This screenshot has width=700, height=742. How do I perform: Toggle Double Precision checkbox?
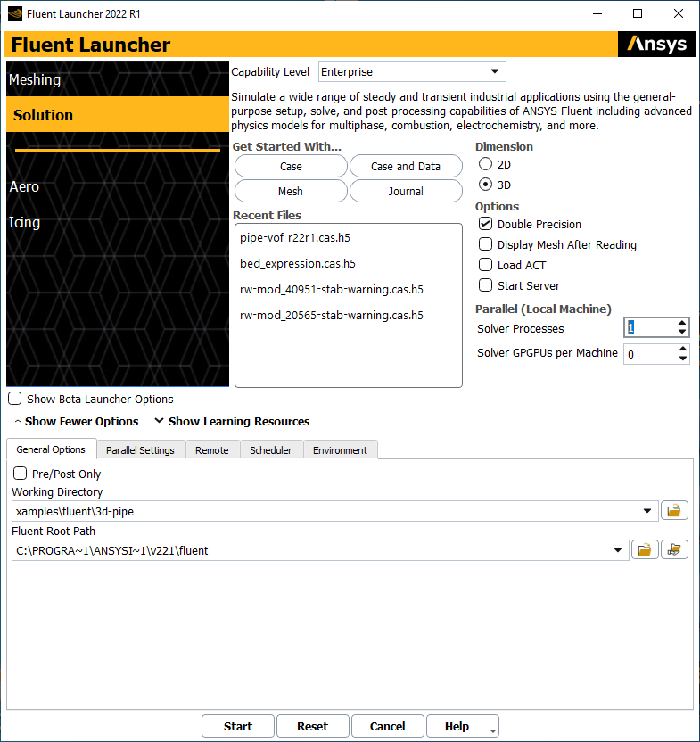(485, 224)
